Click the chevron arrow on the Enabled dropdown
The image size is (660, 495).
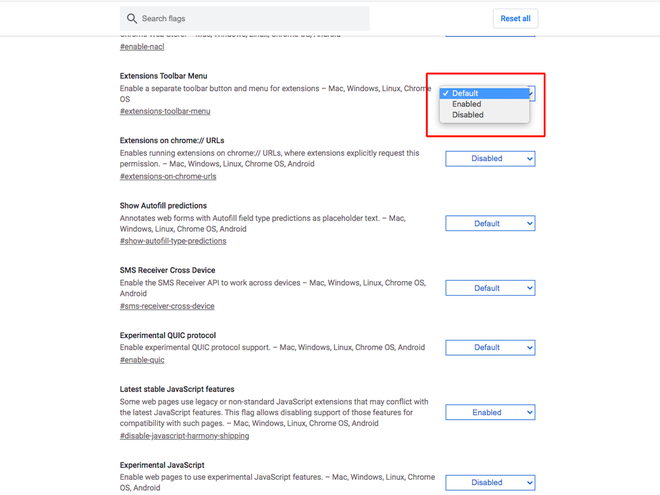530,412
